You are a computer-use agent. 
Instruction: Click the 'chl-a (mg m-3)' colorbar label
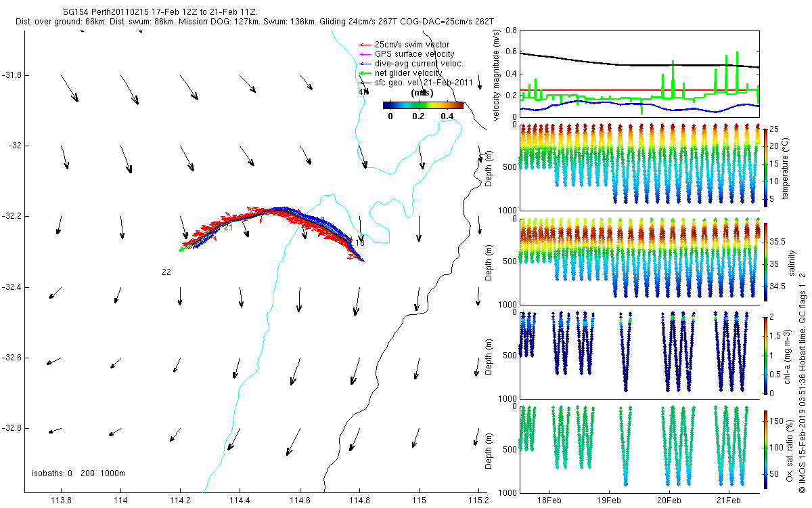[788, 356]
